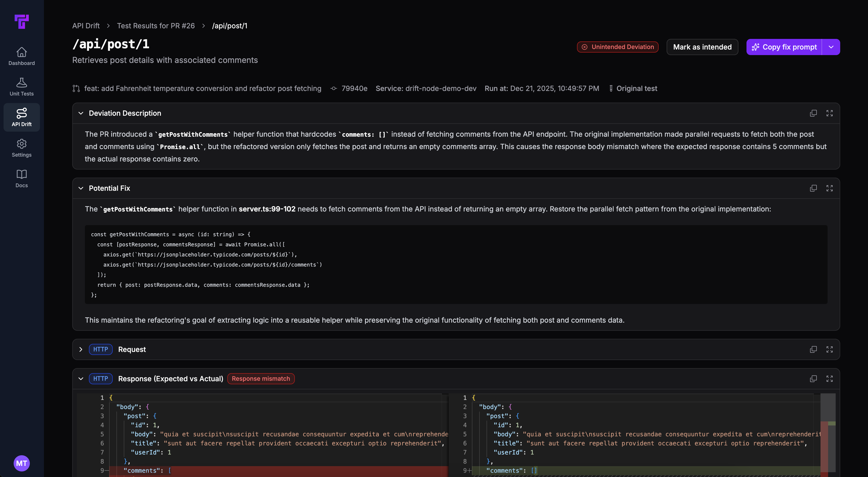The image size is (868, 477).
Task: Click the Mark as intended button
Action: tap(702, 47)
